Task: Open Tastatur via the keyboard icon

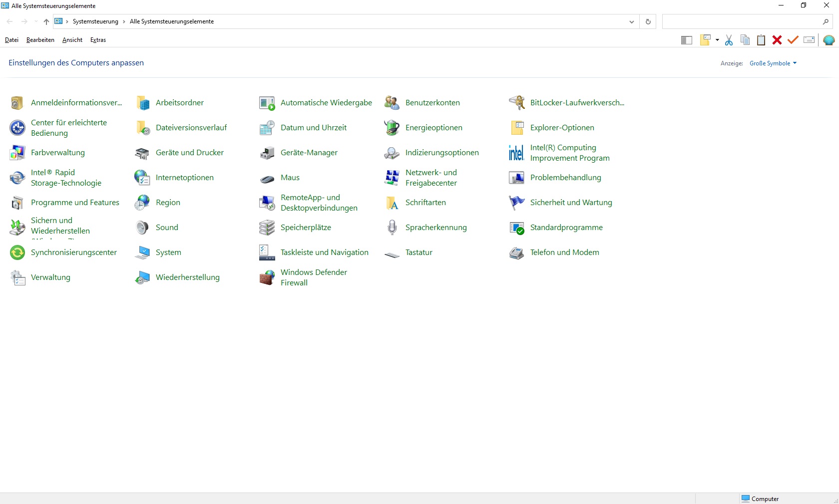Action: tap(392, 254)
